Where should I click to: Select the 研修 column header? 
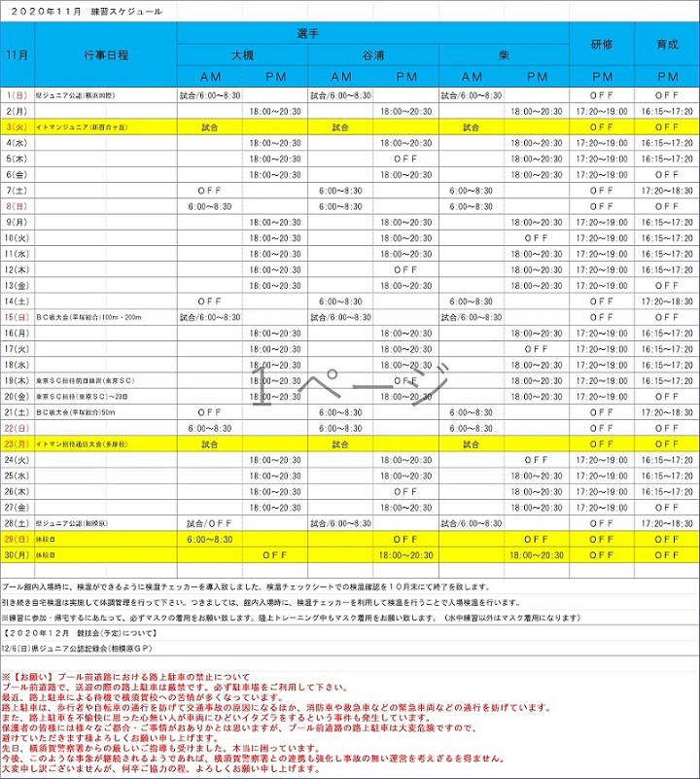[602, 44]
